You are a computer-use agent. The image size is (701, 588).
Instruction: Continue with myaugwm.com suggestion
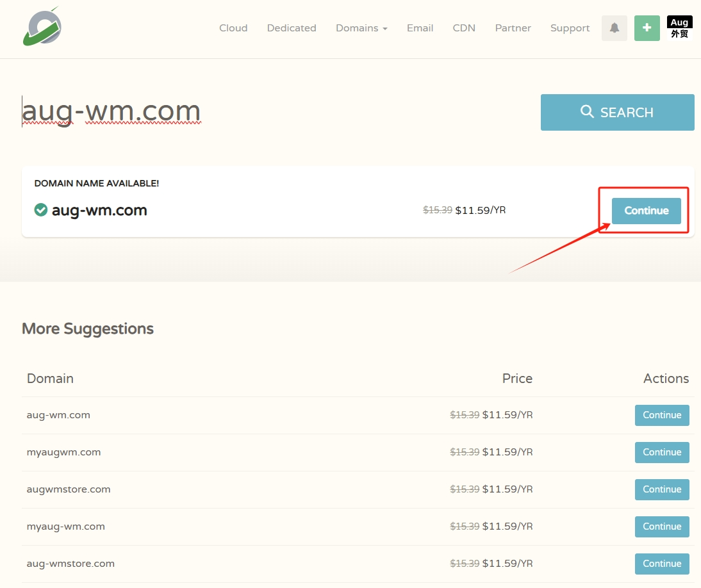(661, 452)
